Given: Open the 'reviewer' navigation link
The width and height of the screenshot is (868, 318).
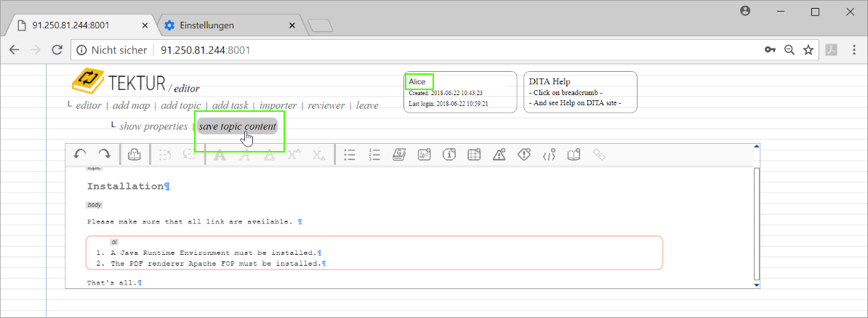Looking at the screenshot, I should pos(326,105).
